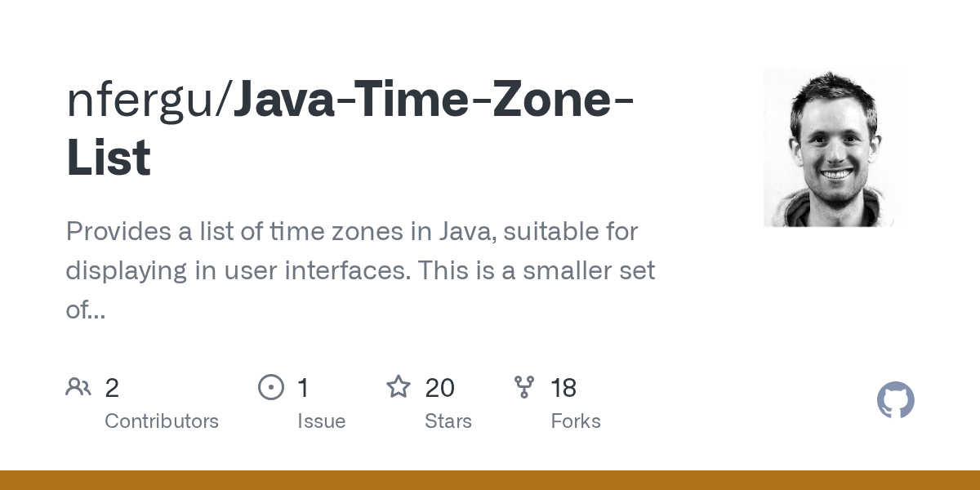980x490 pixels.
Task: Click the Forks branch icon
Action: 523,386
